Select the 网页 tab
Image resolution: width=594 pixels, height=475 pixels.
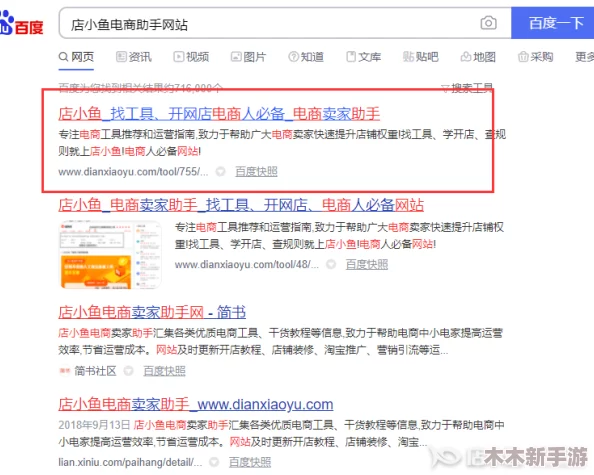[x=76, y=57]
